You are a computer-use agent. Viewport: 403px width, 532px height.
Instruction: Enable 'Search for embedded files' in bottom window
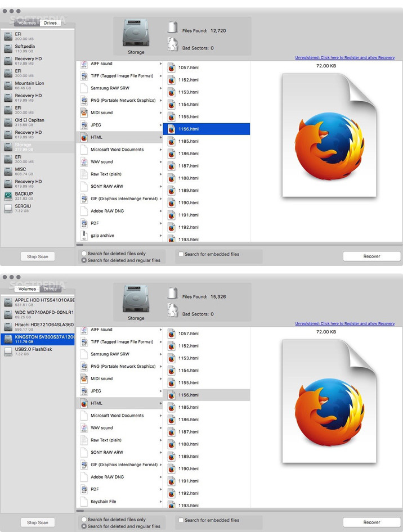[x=181, y=520]
